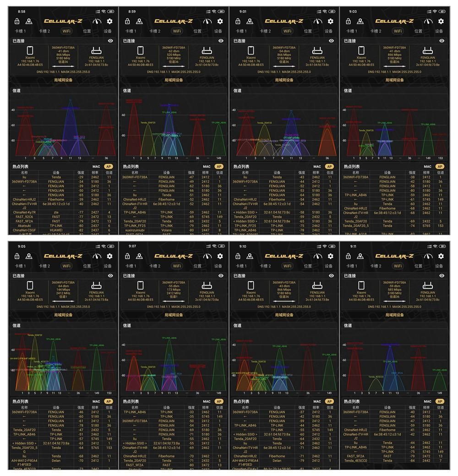Image resolution: width=458 pixels, height=476 pixels.
Task: Hide connection details via eye in 8:59 screenshot
Action: [221, 41]
